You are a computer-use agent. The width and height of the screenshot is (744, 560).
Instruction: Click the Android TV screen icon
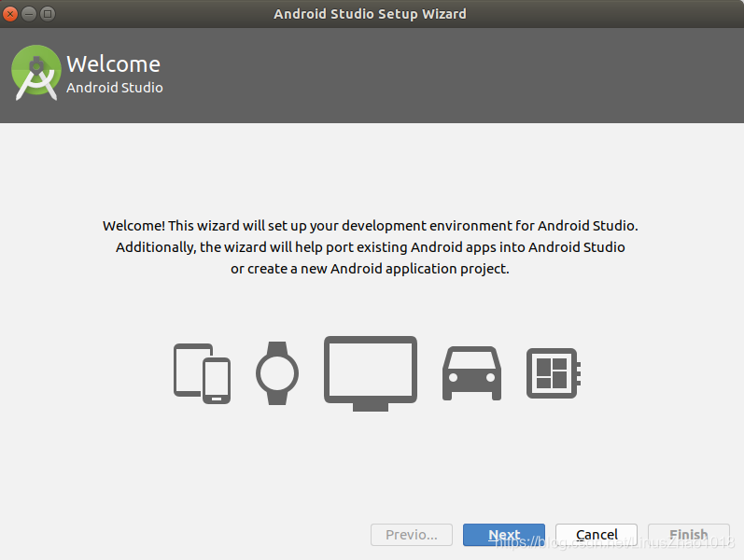371,373
